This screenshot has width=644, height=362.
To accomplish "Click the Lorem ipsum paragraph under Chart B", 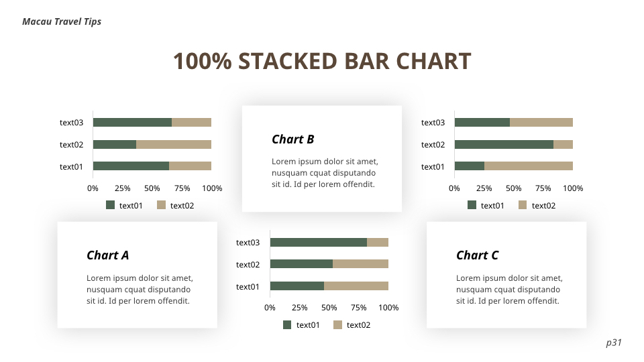I will click(325, 173).
